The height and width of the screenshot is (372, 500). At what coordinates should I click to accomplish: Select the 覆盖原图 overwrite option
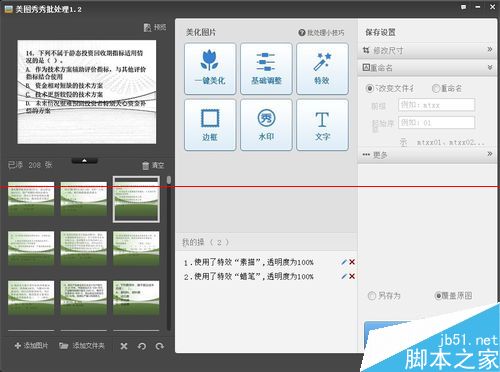pos(439,296)
